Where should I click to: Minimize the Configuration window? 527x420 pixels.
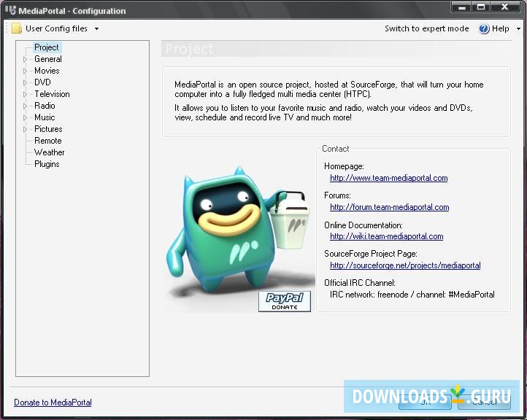(x=462, y=7)
